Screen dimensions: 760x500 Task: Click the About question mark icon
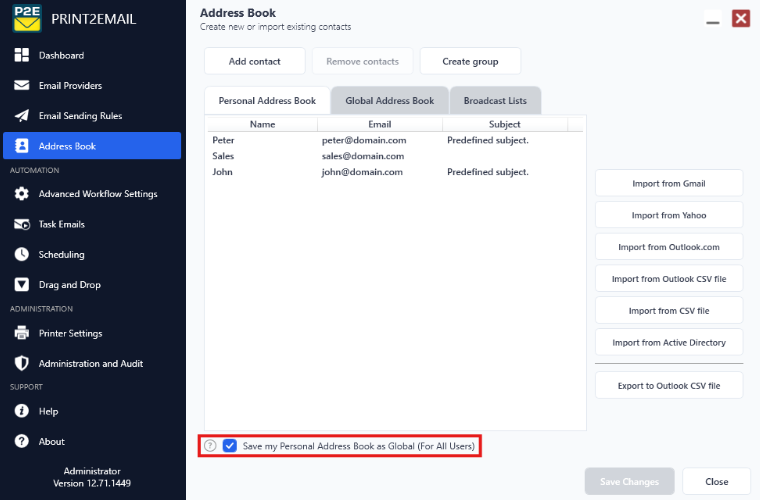tap(21, 441)
